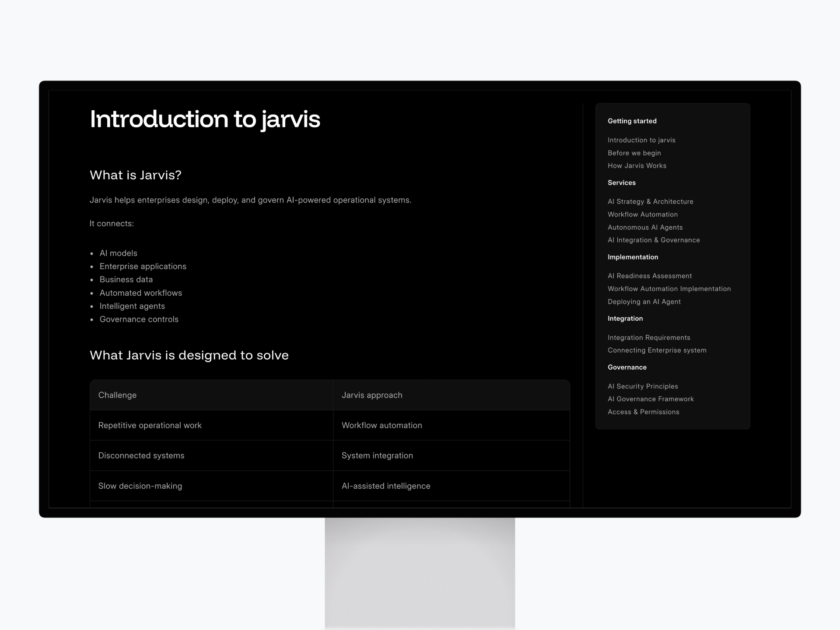Click the Intelligent agents bullet

tap(132, 306)
